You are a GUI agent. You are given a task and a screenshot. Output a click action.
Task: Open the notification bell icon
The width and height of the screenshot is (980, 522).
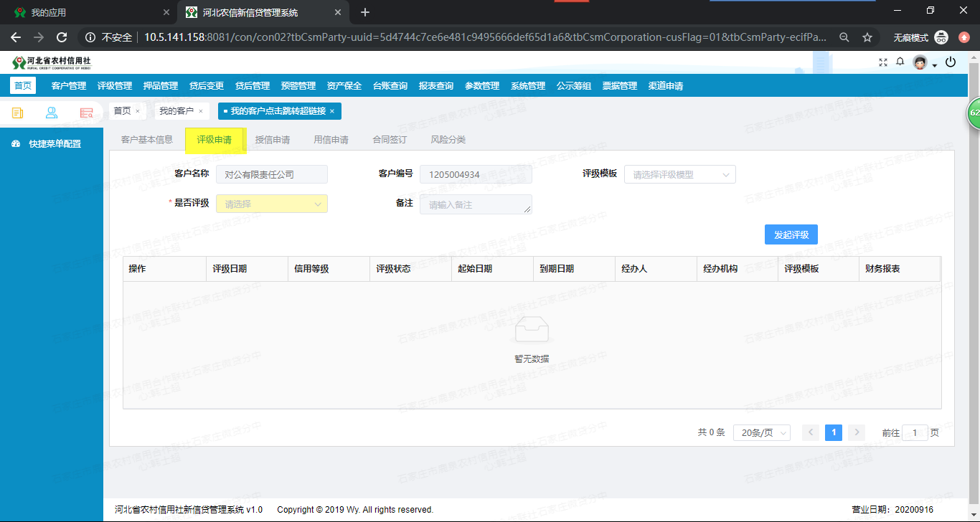coord(900,62)
